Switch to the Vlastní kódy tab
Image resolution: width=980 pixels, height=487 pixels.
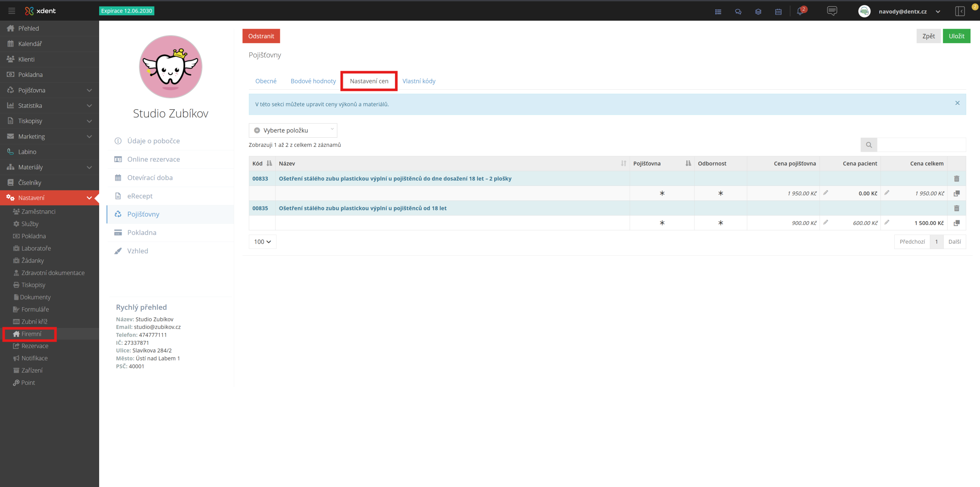pos(419,81)
